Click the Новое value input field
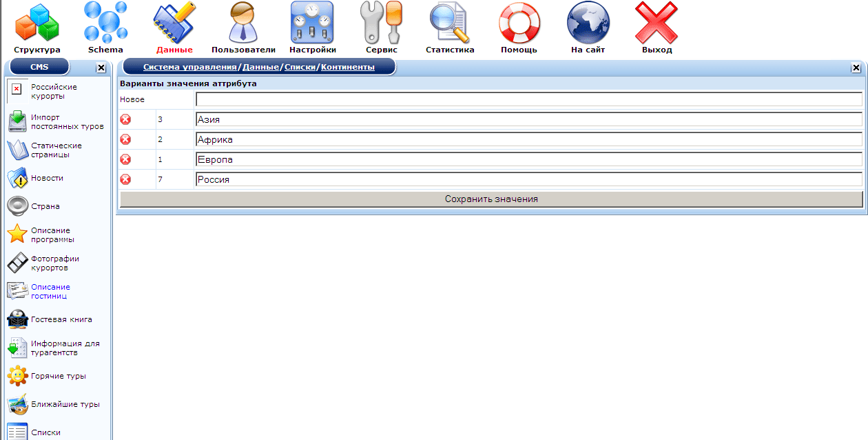Image resolution: width=868 pixels, height=440 pixels. click(528, 99)
